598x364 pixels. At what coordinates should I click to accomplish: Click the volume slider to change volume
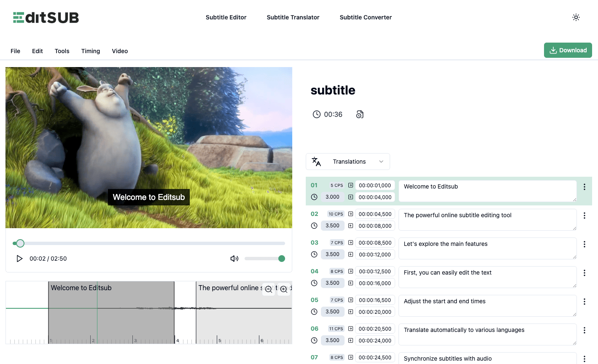coord(264,259)
